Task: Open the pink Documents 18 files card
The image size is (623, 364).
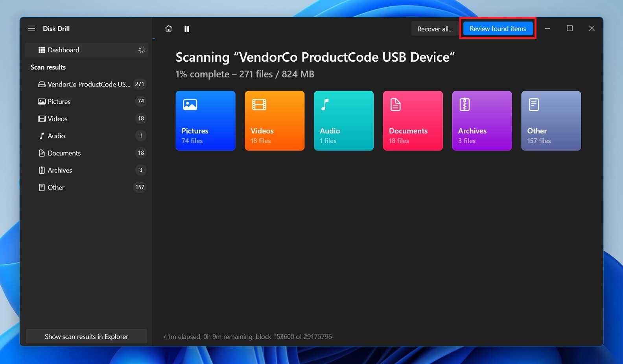Action: 413,121
